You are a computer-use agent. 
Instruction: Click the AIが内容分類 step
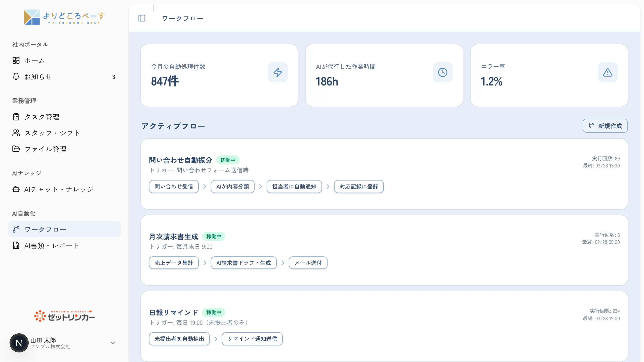coord(233,187)
